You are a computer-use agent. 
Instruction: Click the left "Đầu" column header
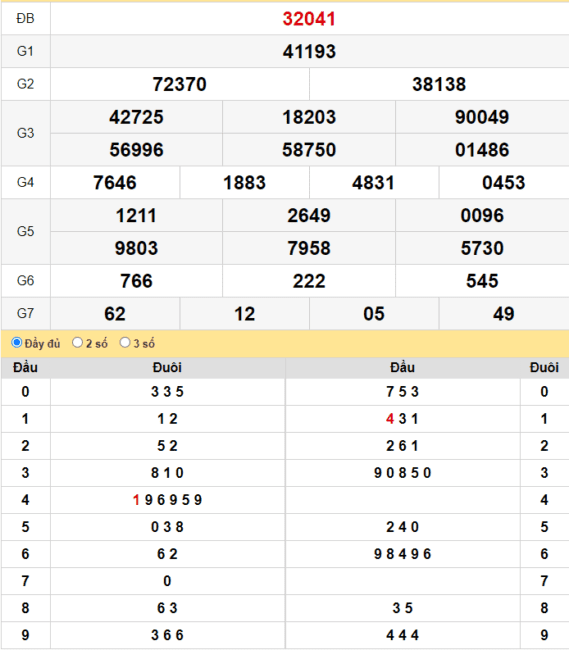[x=25, y=367]
